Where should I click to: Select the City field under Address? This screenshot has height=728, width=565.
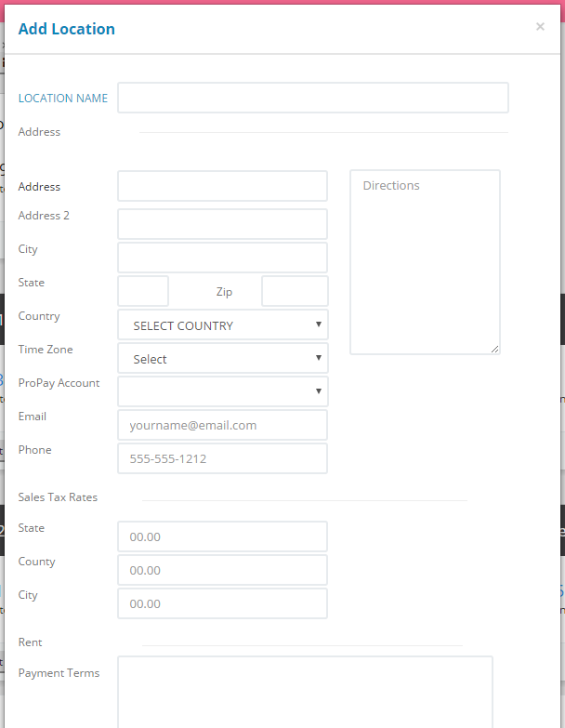tap(222, 258)
